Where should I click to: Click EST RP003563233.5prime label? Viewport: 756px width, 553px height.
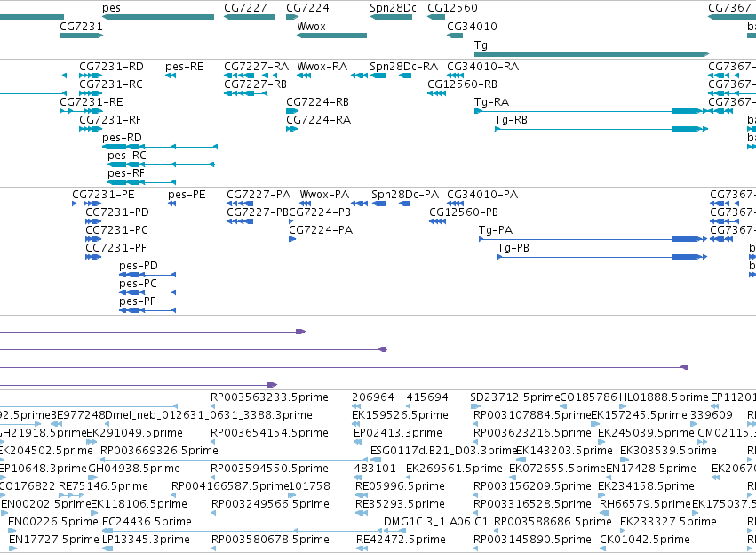269,397
